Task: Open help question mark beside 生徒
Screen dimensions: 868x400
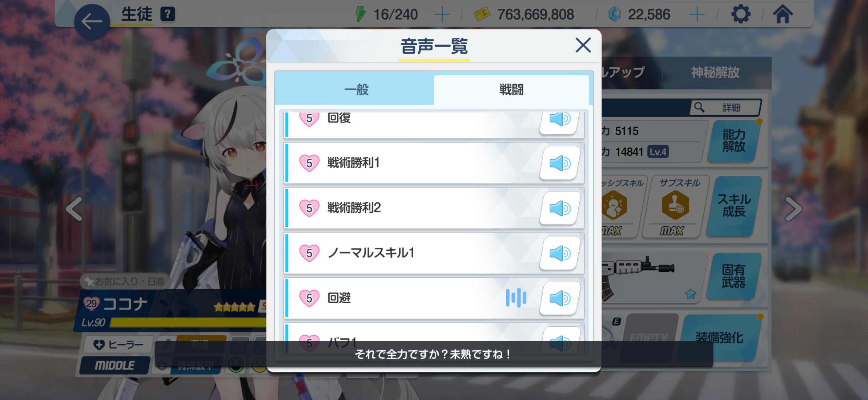Action: pos(167,14)
